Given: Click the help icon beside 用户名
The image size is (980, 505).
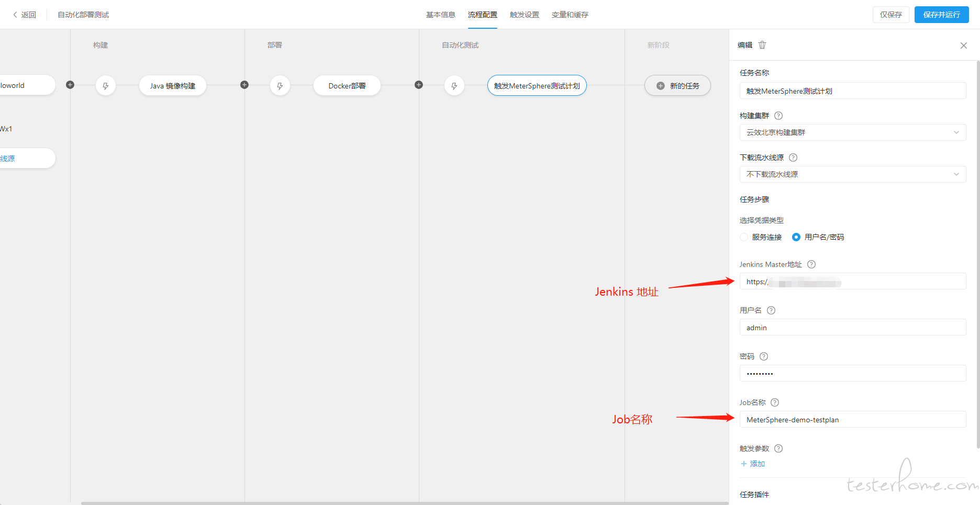Looking at the screenshot, I should click(x=771, y=310).
